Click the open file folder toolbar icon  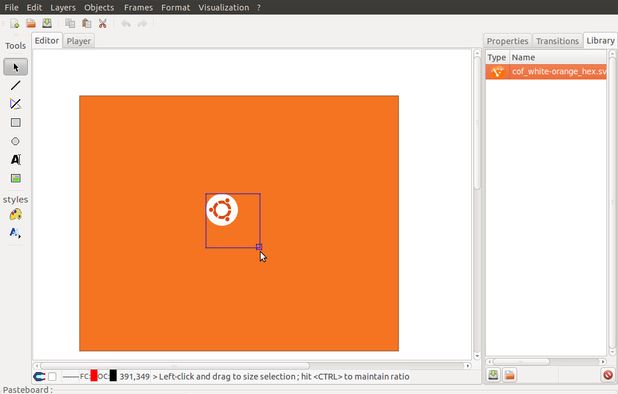31,24
